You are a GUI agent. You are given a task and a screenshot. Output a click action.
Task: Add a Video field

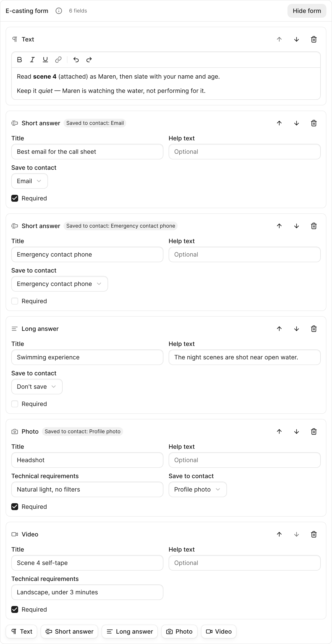[x=219, y=631]
